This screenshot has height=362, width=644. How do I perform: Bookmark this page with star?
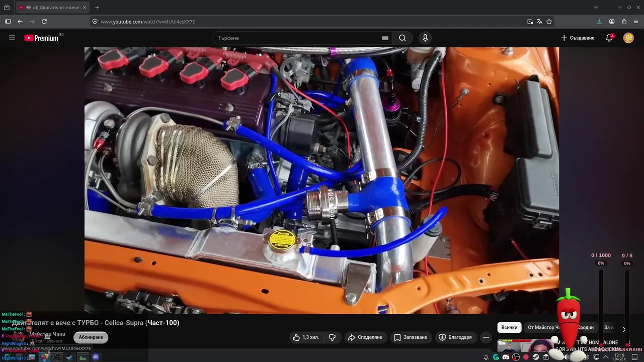(x=549, y=22)
